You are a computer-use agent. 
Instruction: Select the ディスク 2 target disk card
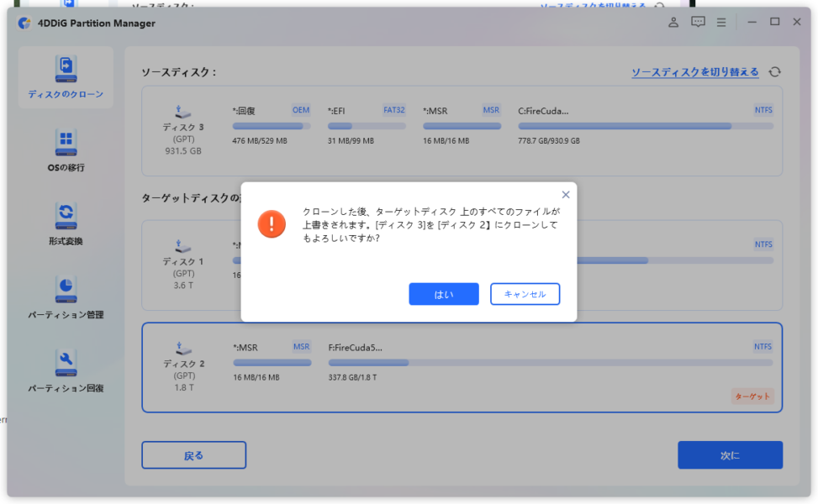462,367
